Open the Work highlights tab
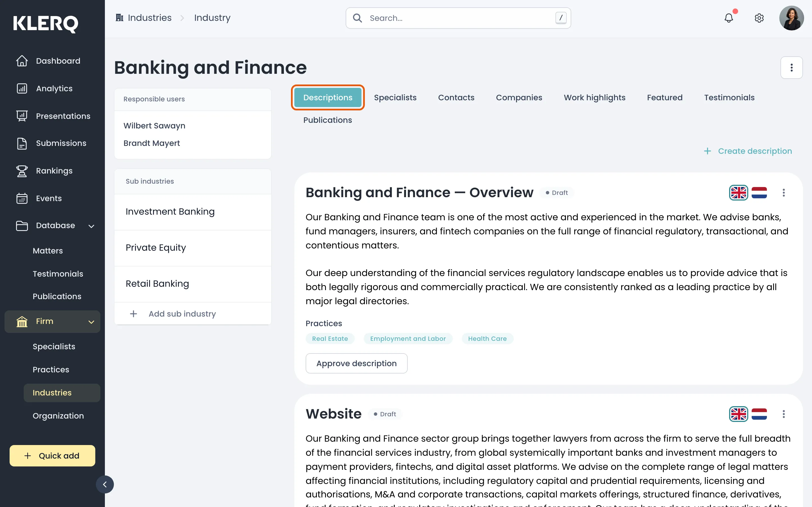 pyautogui.click(x=594, y=97)
